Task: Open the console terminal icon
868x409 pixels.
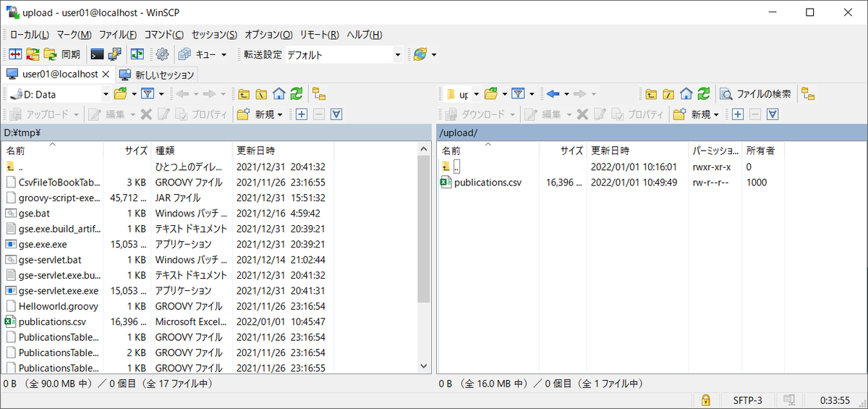Action: point(97,54)
